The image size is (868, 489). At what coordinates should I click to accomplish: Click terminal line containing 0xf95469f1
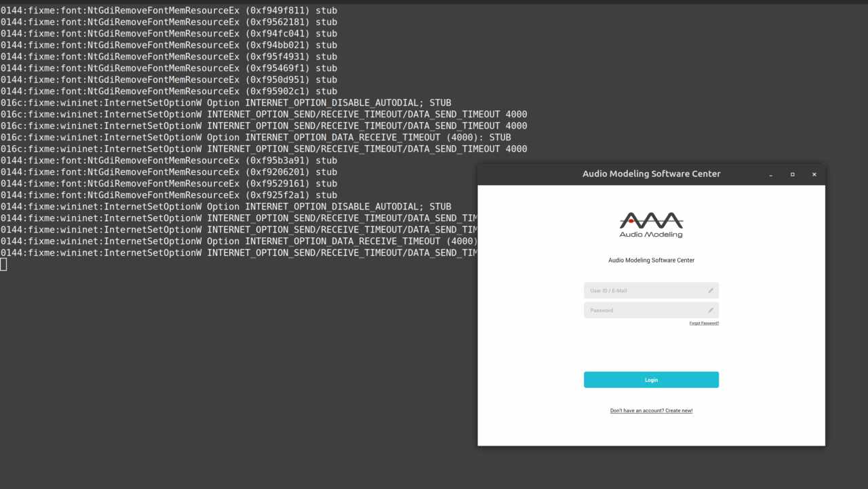pyautogui.click(x=169, y=69)
